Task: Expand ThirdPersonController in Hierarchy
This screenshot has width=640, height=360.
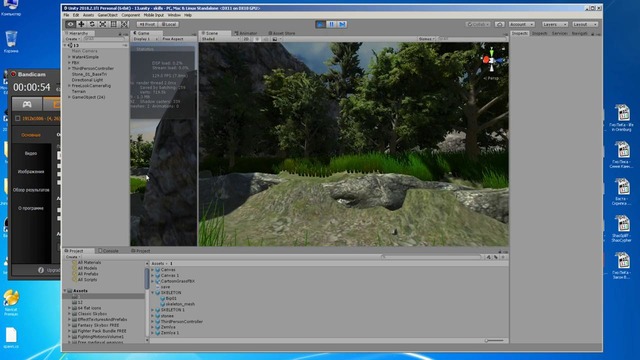Action: pyautogui.click(x=69, y=69)
